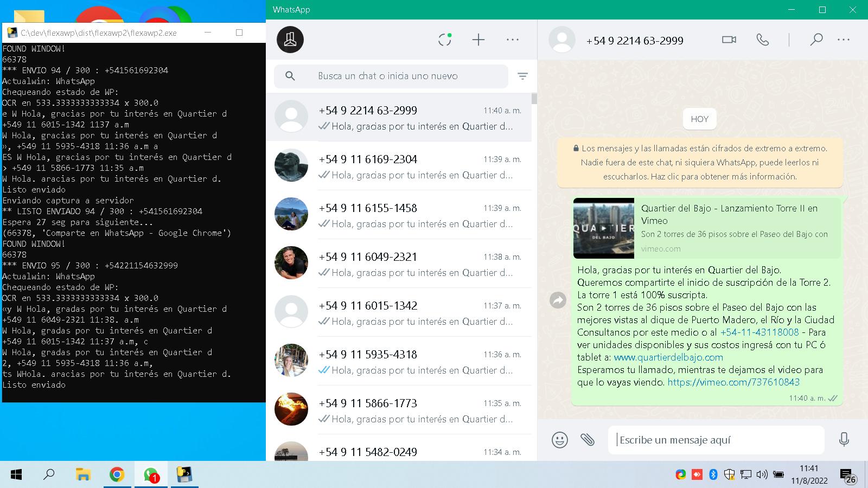Click the phone number +54-11-43118008 link
The height and width of the screenshot is (488, 868).
(759, 332)
